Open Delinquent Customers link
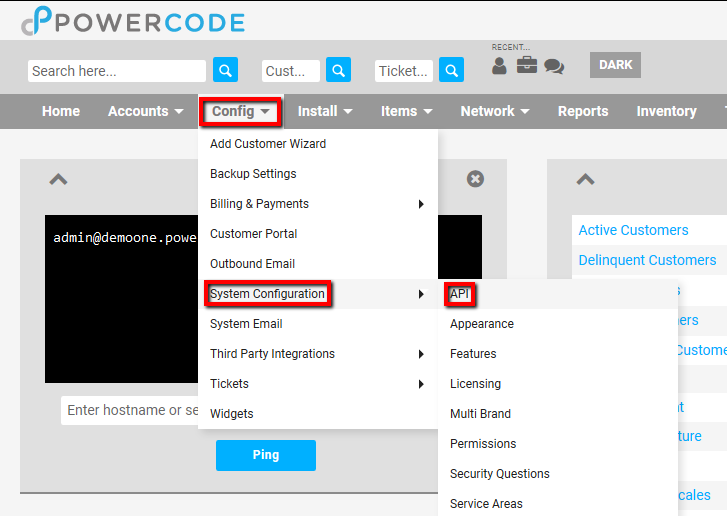Screen dimensions: 727x516 click(647, 260)
